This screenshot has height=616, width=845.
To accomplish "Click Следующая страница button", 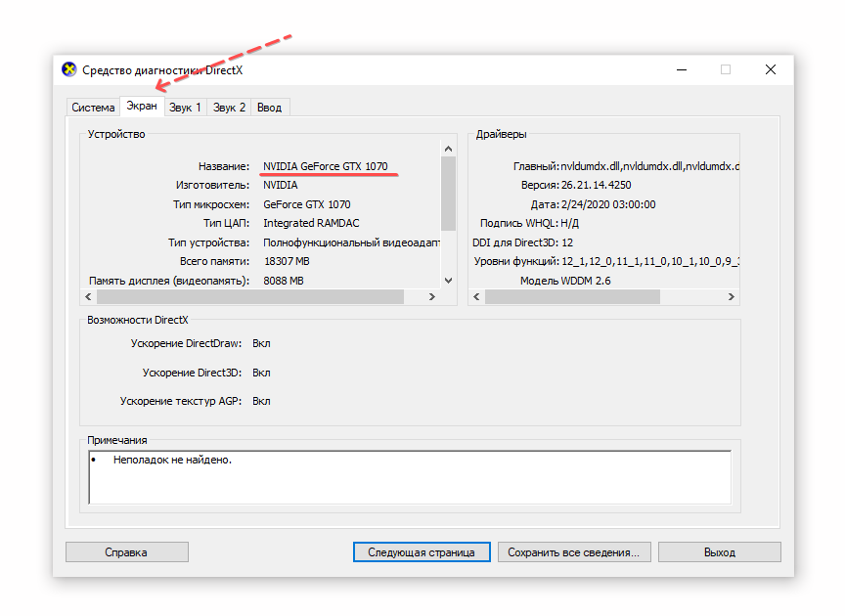I will [422, 551].
